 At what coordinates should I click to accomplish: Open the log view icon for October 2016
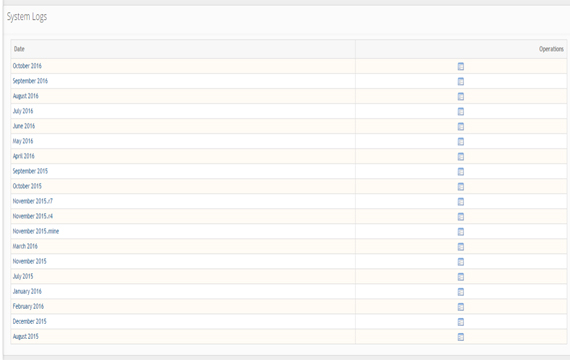(x=461, y=66)
